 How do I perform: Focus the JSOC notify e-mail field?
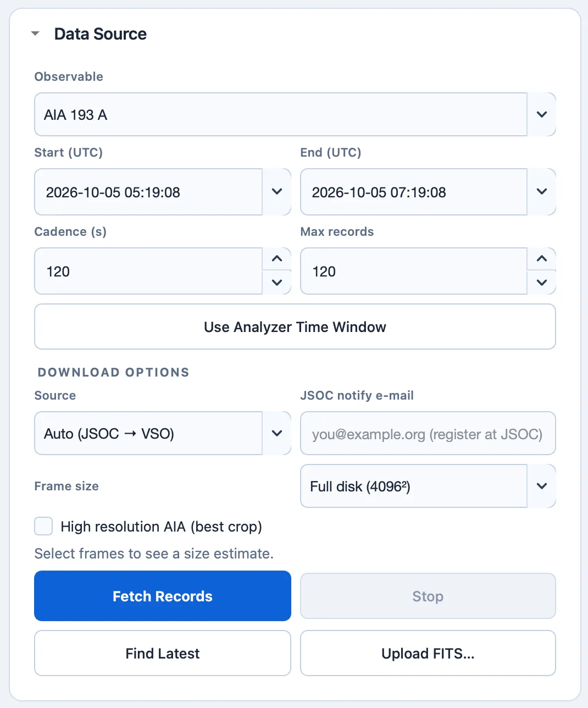pos(428,433)
